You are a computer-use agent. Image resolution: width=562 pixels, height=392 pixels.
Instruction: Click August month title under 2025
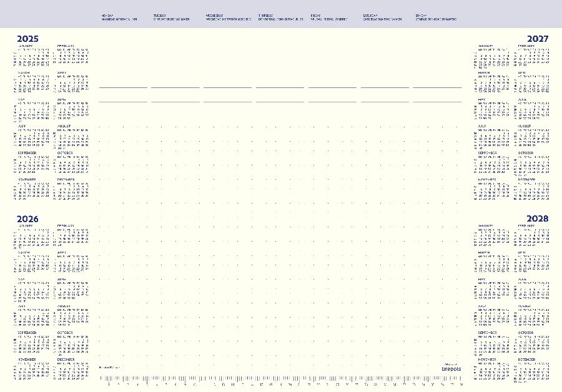[x=64, y=126]
